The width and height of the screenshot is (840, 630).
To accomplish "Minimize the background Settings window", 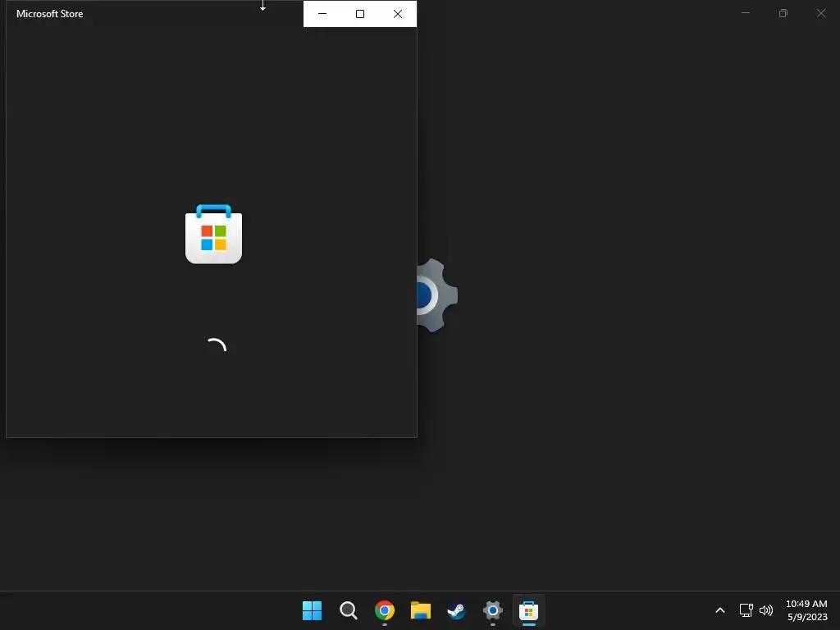I will tap(745, 13).
